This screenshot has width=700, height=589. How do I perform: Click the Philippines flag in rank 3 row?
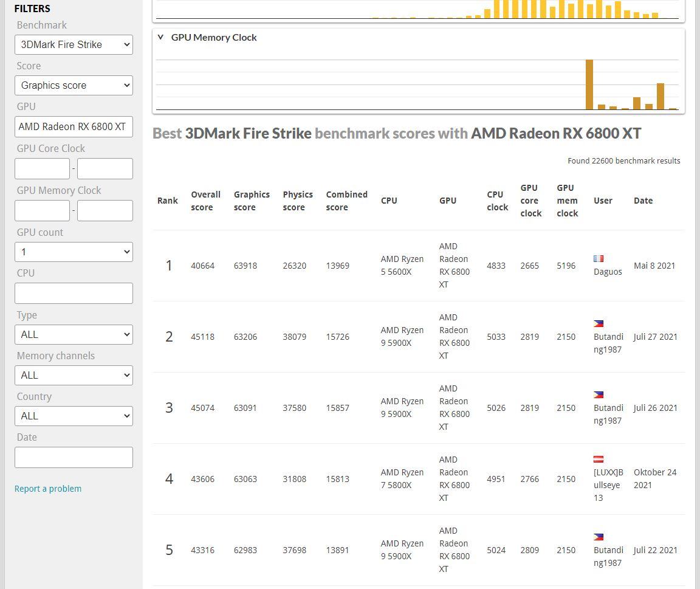(x=599, y=394)
